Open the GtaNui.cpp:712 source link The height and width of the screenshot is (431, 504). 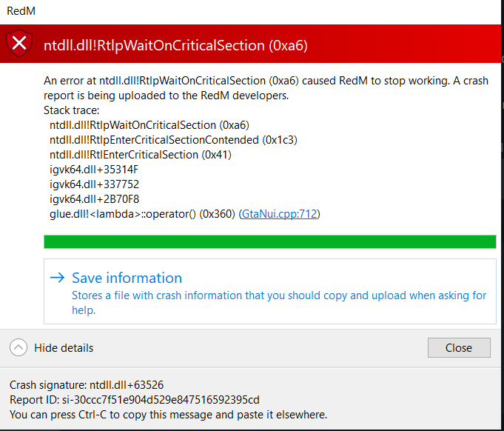point(279,214)
